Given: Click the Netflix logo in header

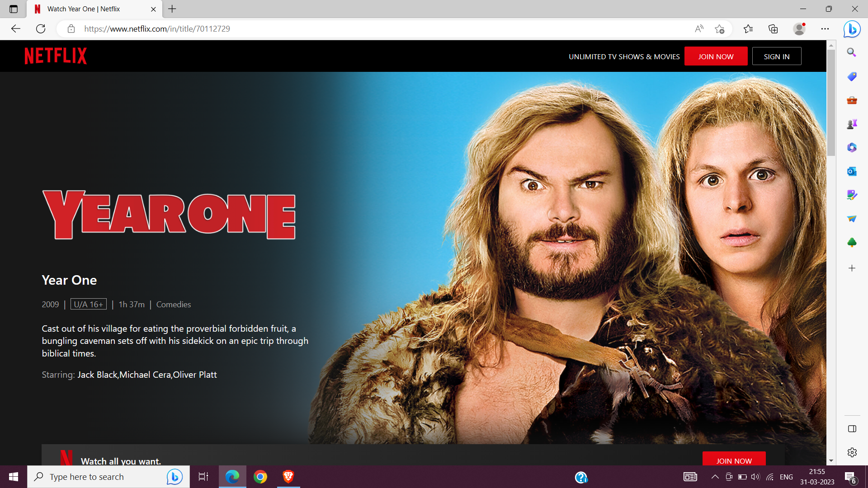Looking at the screenshot, I should click(56, 56).
